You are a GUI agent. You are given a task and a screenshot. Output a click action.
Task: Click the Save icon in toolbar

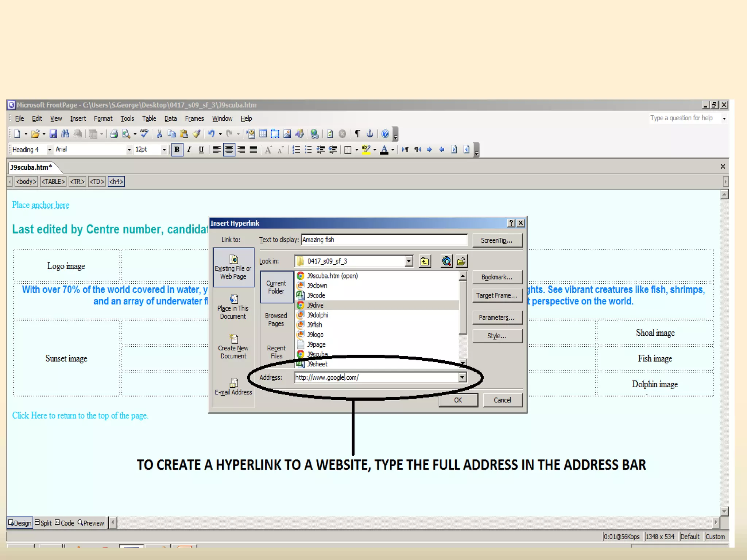point(53,134)
